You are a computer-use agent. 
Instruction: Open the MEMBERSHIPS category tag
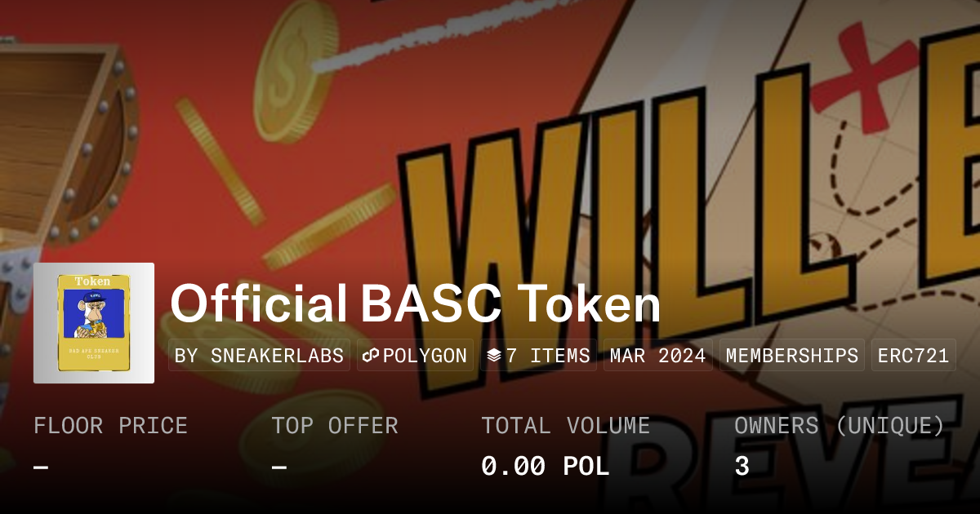tap(792, 356)
